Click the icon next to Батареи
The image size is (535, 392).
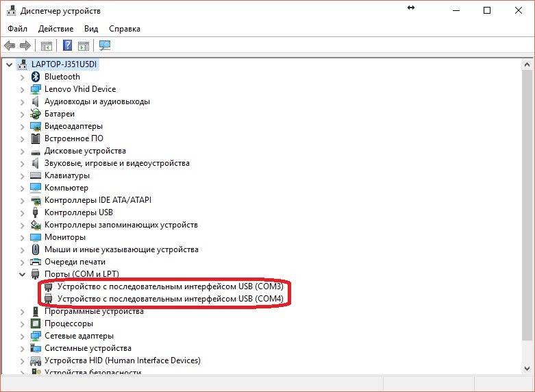pyautogui.click(x=37, y=114)
